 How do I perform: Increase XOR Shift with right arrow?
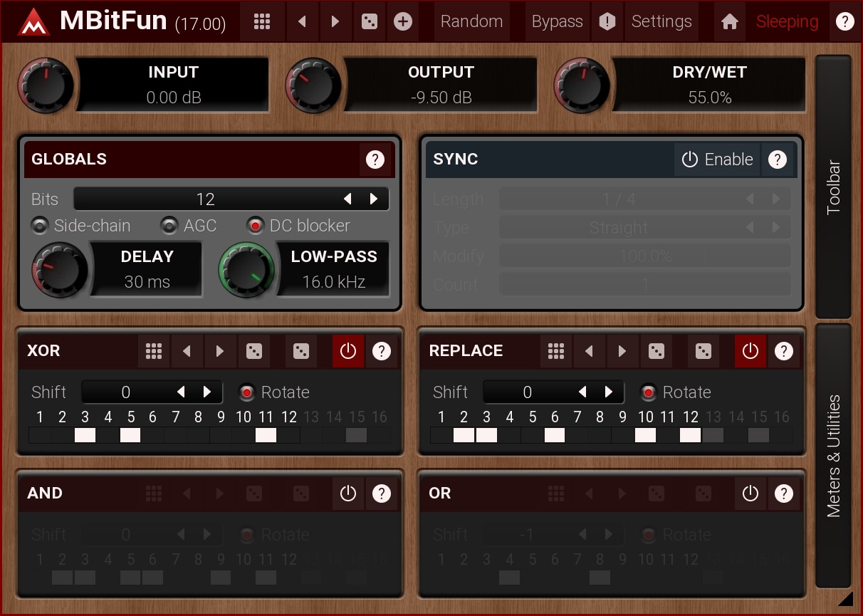pyautogui.click(x=207, y=392)
